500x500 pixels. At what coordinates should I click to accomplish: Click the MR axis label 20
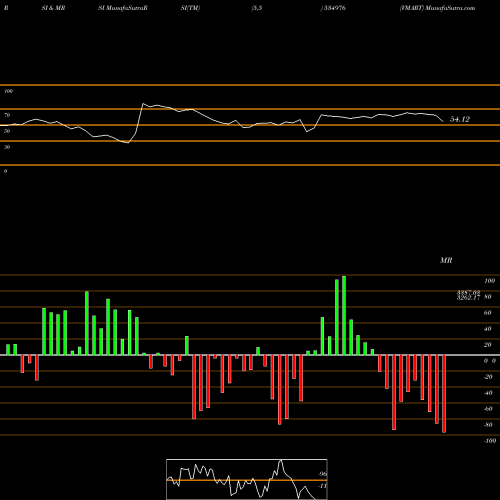click(488, 345)
